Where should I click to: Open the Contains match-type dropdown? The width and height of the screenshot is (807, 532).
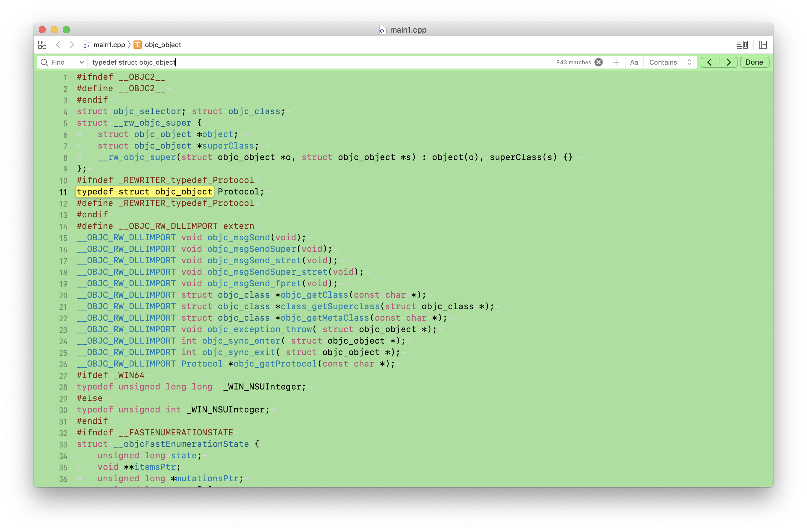(670, 62)
